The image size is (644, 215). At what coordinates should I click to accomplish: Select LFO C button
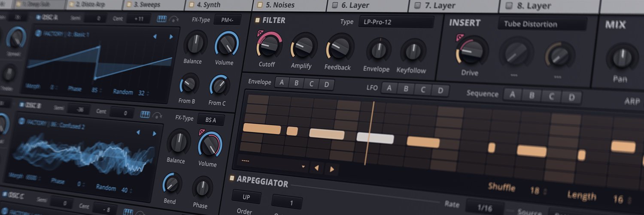click(423, 90)
